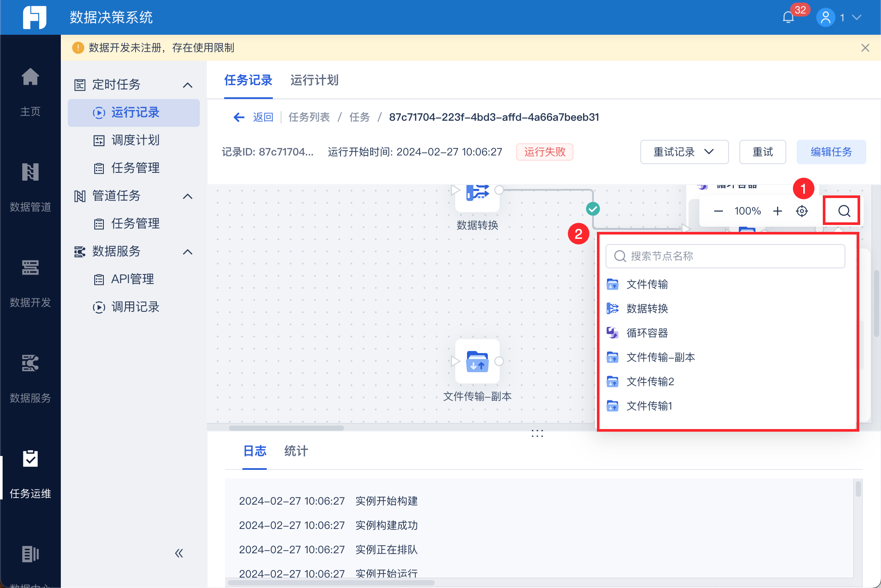Switch to the 统计 tab
The width and height of the screenshot is (881, 588).
[x=296, y=451]
